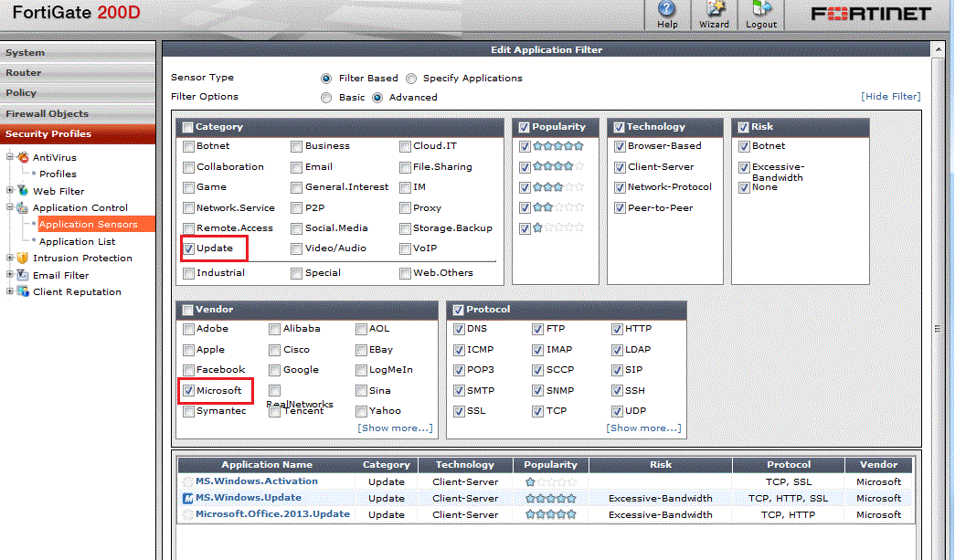Expand the Client Reputation tree node
The width and height of the screenshot is (955, 560).
click(10, 291)
